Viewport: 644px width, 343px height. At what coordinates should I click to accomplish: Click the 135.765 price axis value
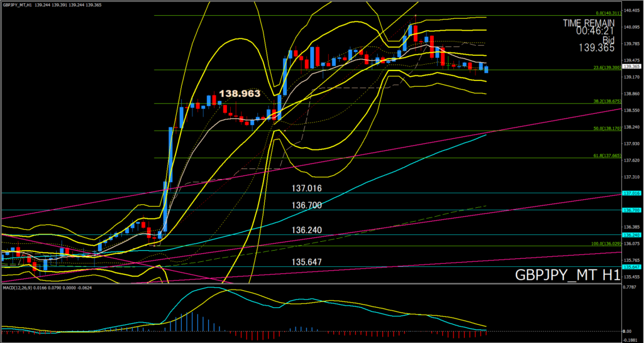click(x=633, y=260)
